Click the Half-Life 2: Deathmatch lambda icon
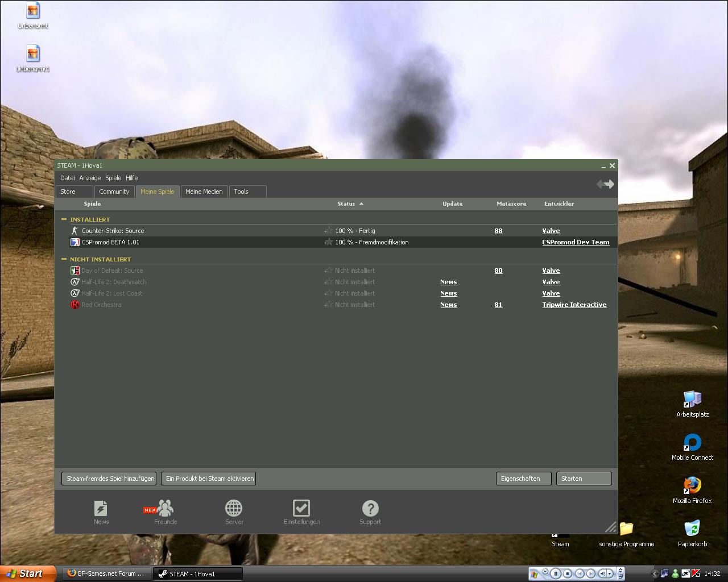The height and width of the screenshot is (582, 728). click(x=75, y=282)
